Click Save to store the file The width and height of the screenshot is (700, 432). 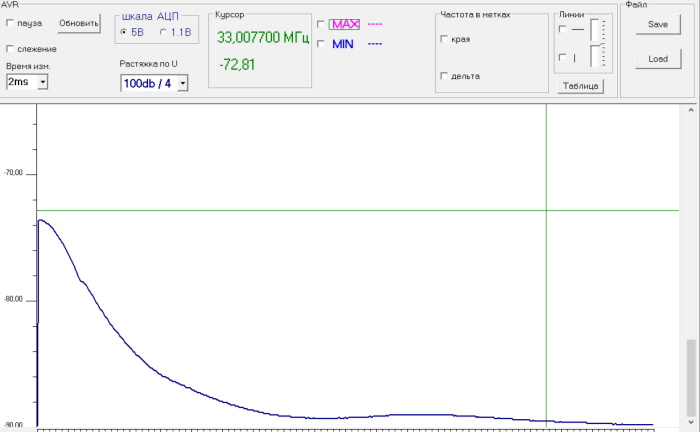click(657, 24)
